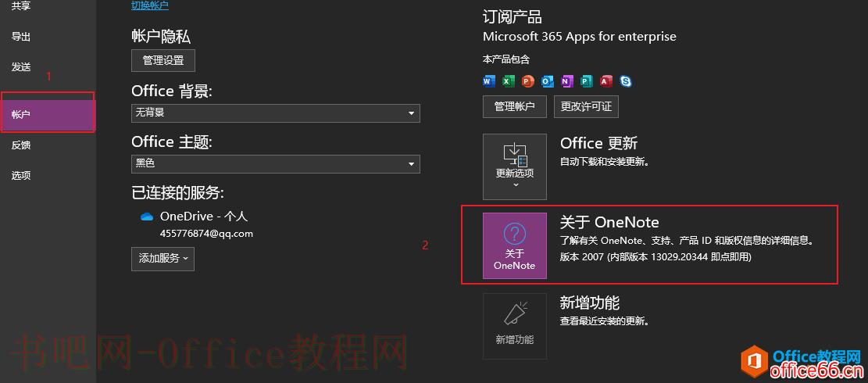Select the OneDrive - 个人 service entry
This screenshot has width=868, height=383.
tap(204, 217)
